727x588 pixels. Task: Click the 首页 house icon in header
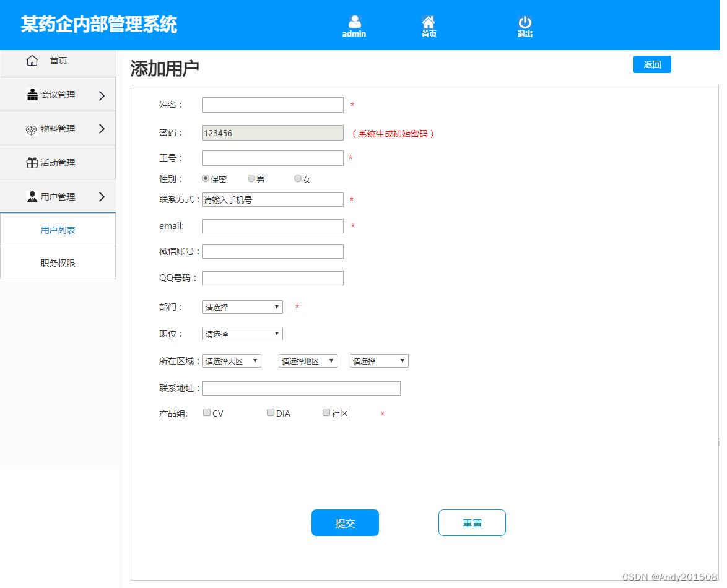(x=429, y=22)
